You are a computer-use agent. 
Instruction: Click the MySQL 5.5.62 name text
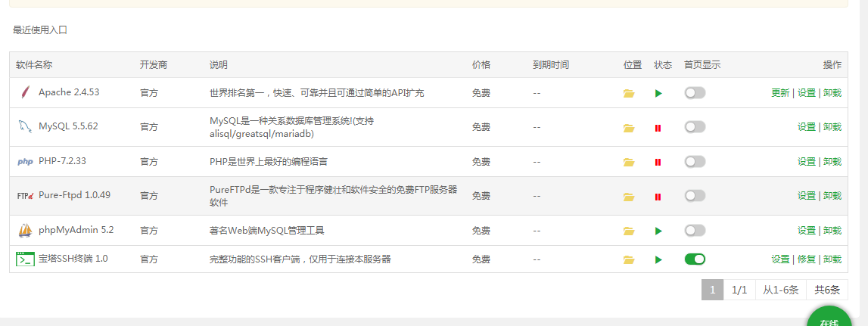(69, 126)
